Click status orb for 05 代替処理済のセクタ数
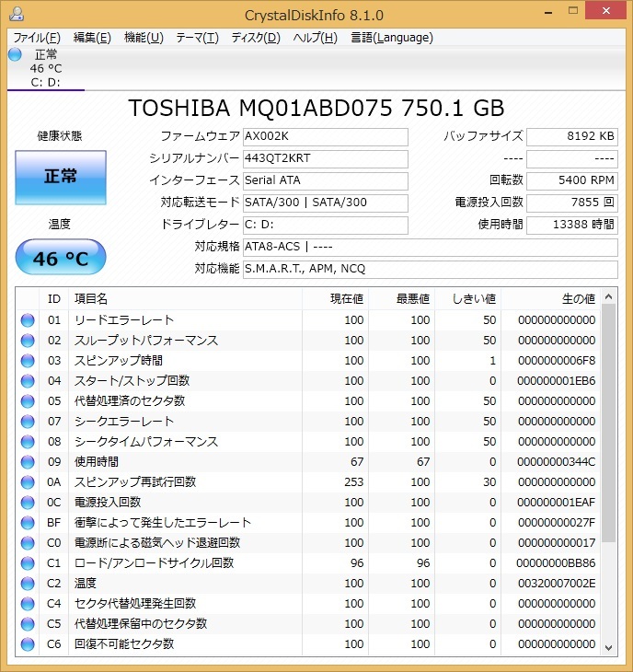Screen dimensions: 633x672 tap(28, 401)
